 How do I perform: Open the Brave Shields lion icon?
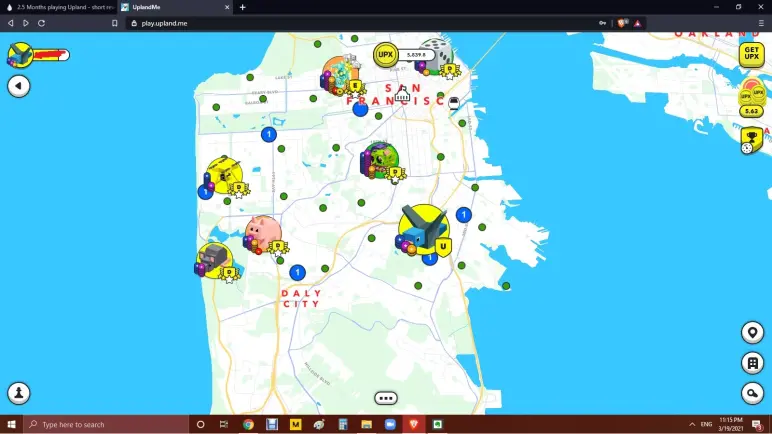622,23
